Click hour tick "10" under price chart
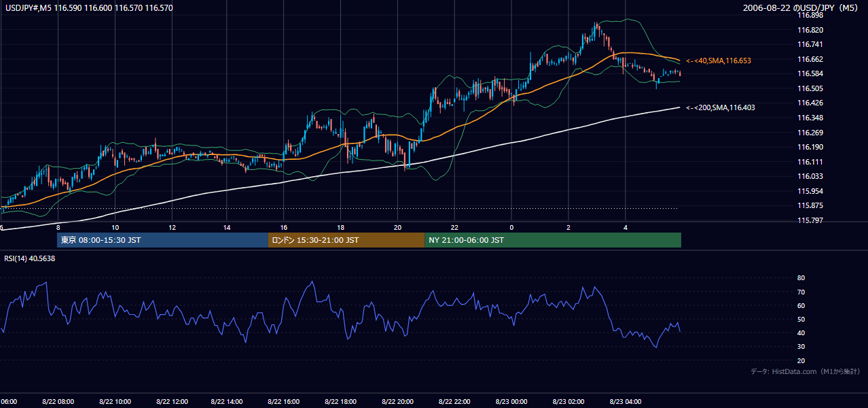The height and width of the screenshot is (408, 868). 115,228
